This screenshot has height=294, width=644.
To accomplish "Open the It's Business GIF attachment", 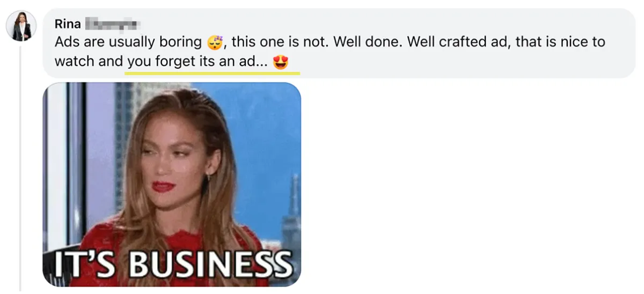I will (172, 184).
